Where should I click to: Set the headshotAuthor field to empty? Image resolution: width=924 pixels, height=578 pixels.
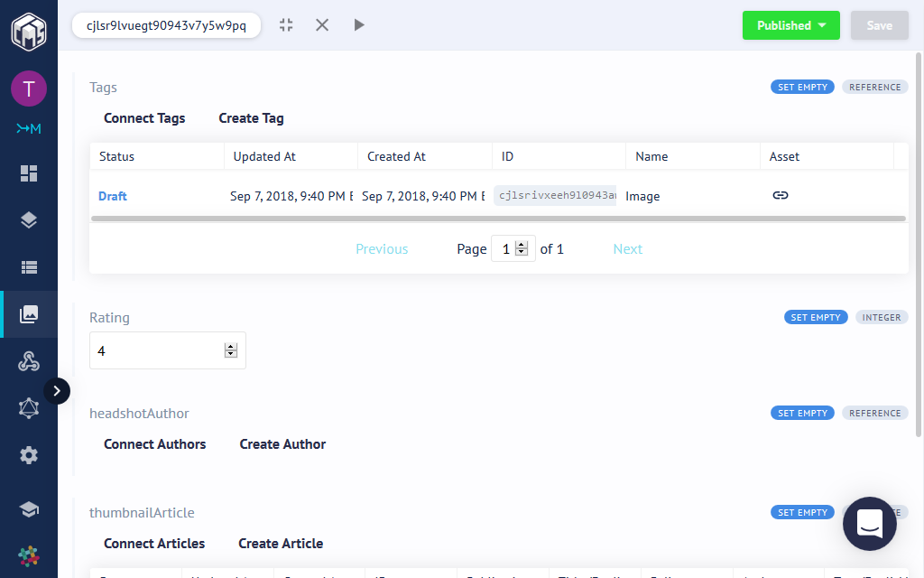(x=802, y=414)
